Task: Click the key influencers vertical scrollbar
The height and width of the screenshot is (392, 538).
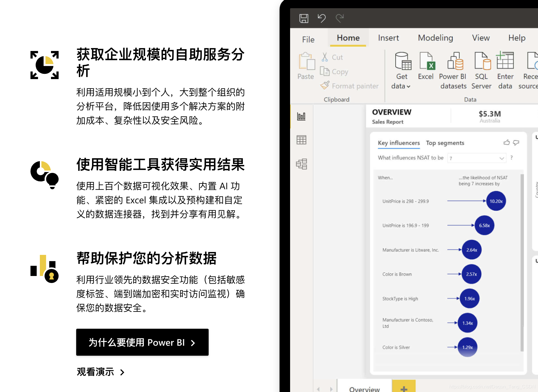Action: coord(522,263)
